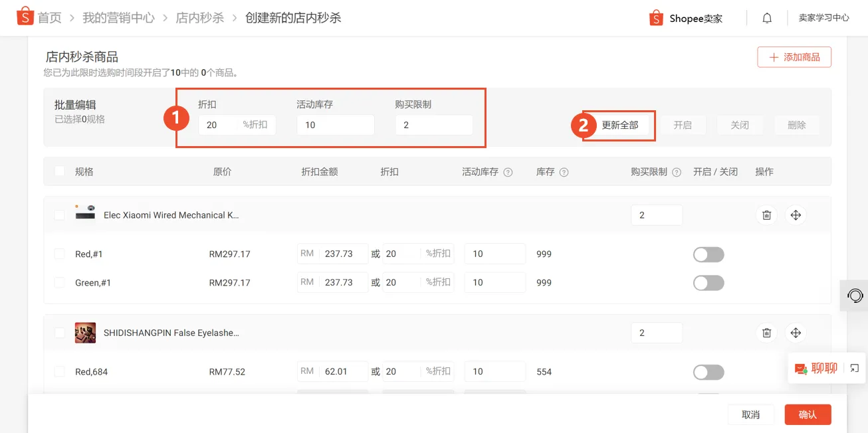Screen dimensions: 868x433
Task: Open the 库存 column help tooltip icon
Action: coord(562,171)
